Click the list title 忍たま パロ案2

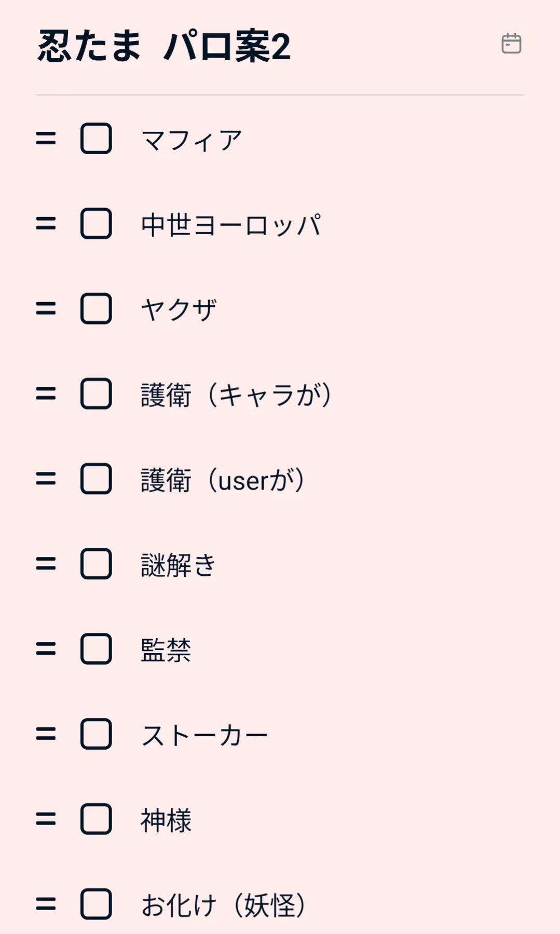pyautogui.click(x=164, y=46)
